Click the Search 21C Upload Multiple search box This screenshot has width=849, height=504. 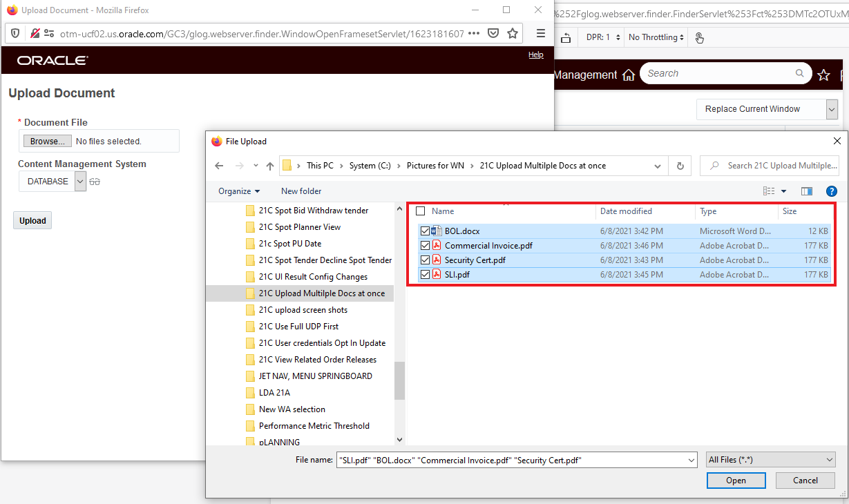pos(771,166)
